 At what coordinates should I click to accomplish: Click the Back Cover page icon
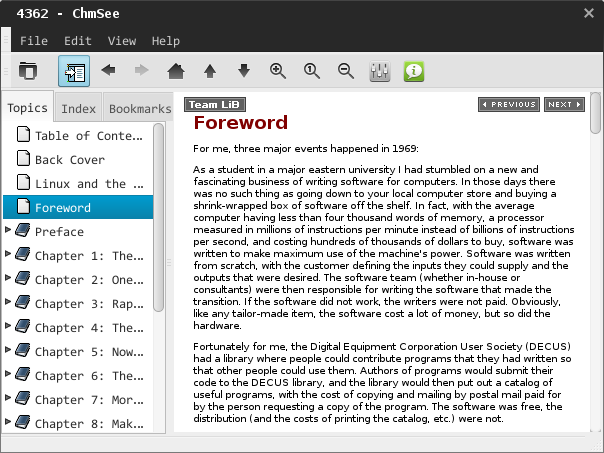pos(23,158)
